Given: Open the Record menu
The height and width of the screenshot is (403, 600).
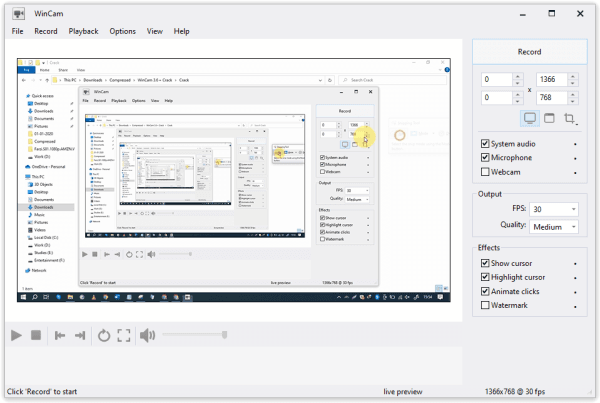Looking at the screenshot, I should [46, 31].
